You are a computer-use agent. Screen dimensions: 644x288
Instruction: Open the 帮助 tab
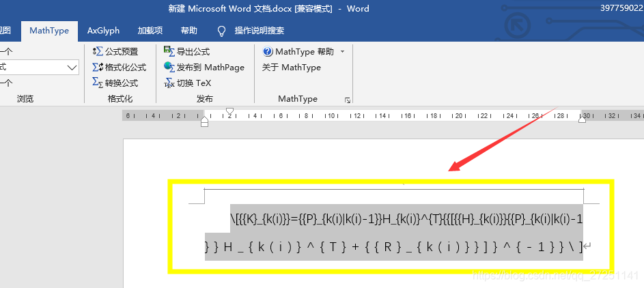[189, 31]
